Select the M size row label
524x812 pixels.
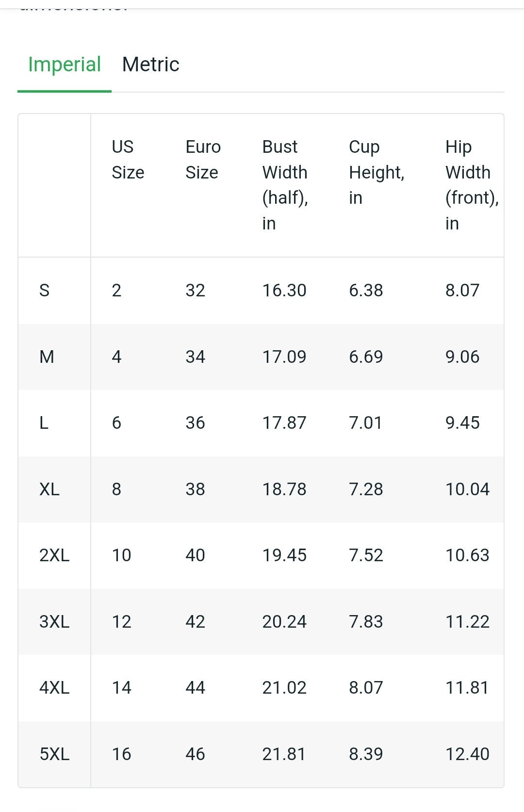(x=47, y=357)
